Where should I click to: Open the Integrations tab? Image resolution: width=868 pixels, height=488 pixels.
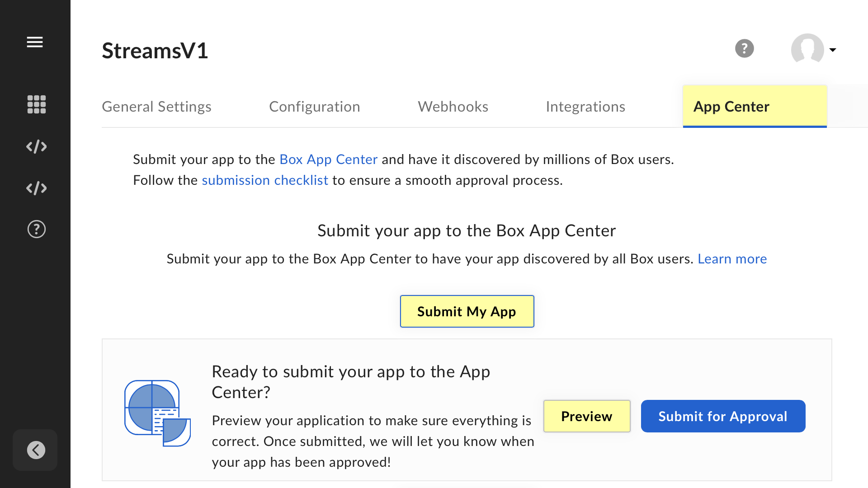[585, 107]
